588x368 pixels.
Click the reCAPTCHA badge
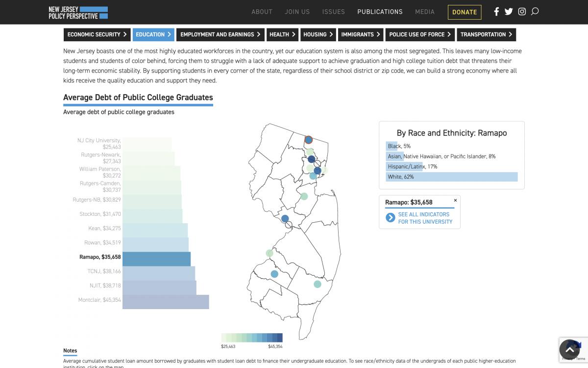(573, 349)
